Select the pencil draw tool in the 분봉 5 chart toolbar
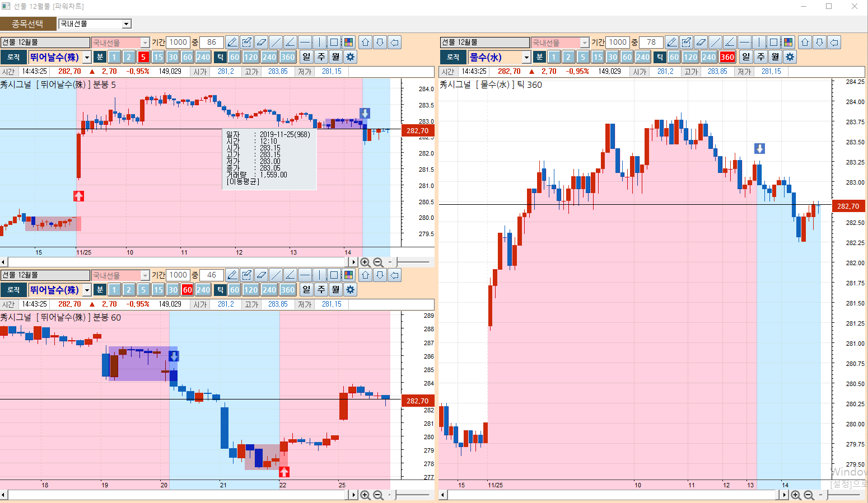The height and width of the screenshot is (503, 868). 232,43
